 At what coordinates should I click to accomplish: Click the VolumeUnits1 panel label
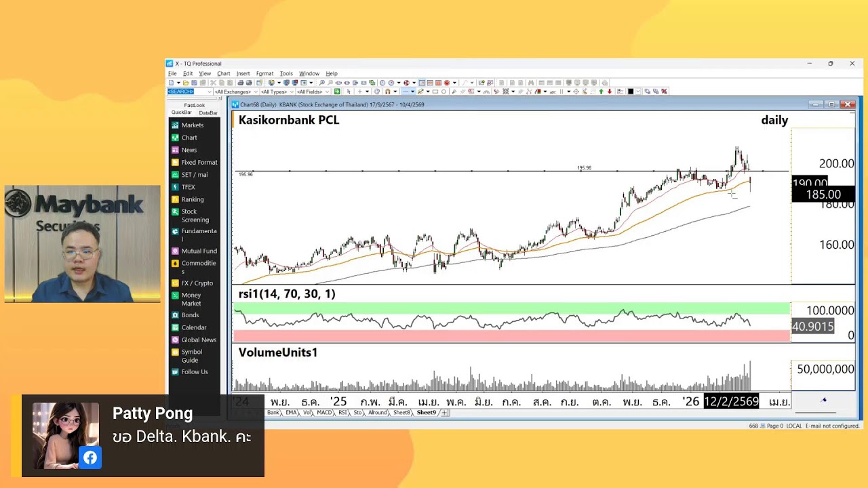tap(278, 352)
